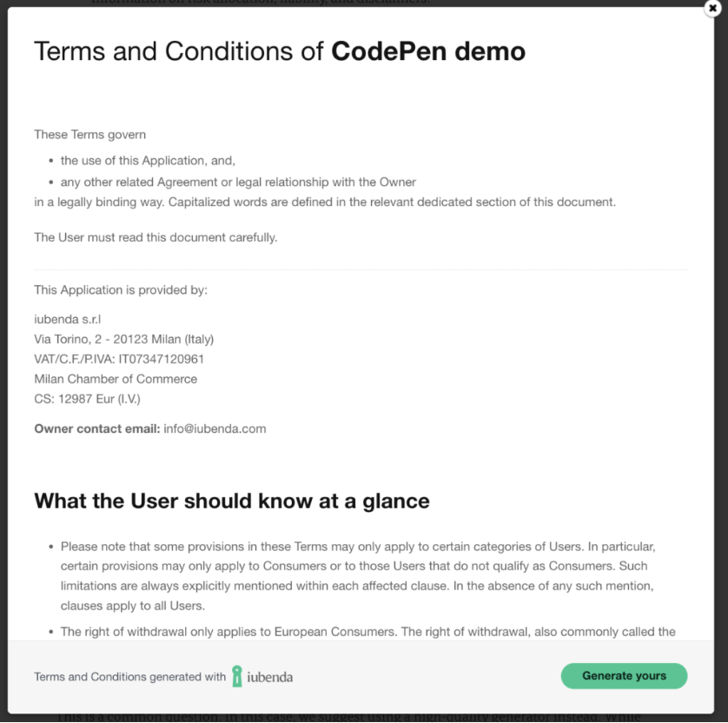Image resolution: width=728 pixels, height=723 pixels.
Task: Click the Milan Chamber of Commerce line
Action: point(116,379)
